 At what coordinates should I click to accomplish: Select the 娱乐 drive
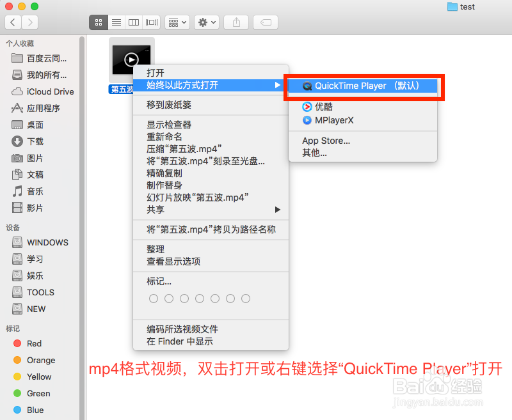click(x=28, y=276)
